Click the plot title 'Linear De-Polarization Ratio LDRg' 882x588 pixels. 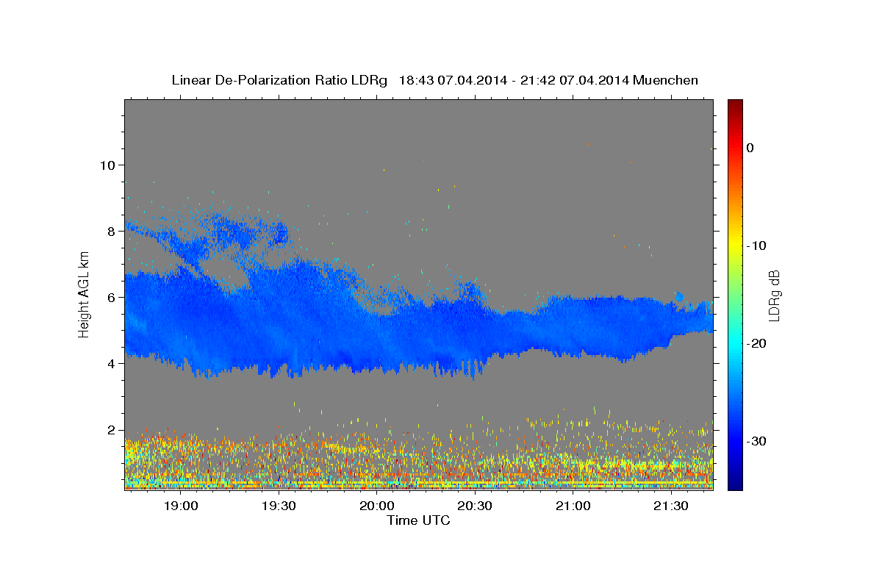[x=279, y=80]
